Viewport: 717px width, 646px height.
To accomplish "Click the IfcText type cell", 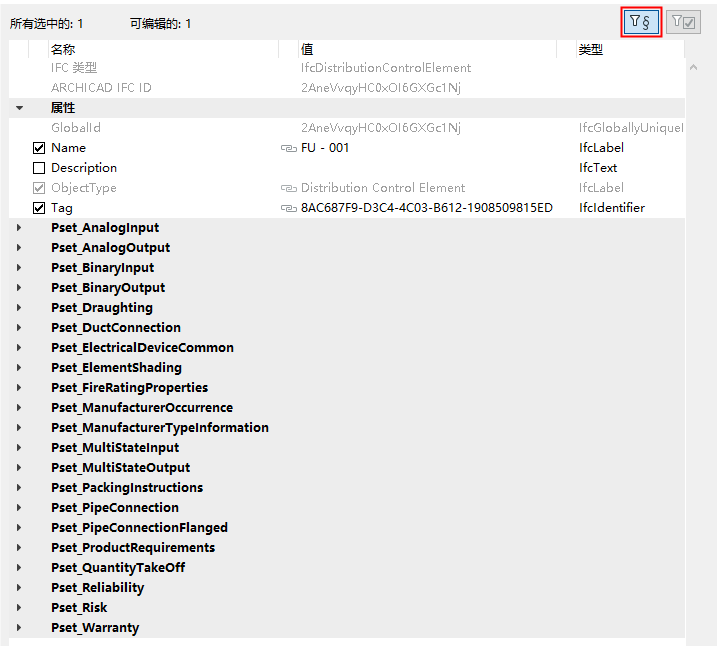I will (598, 168).
